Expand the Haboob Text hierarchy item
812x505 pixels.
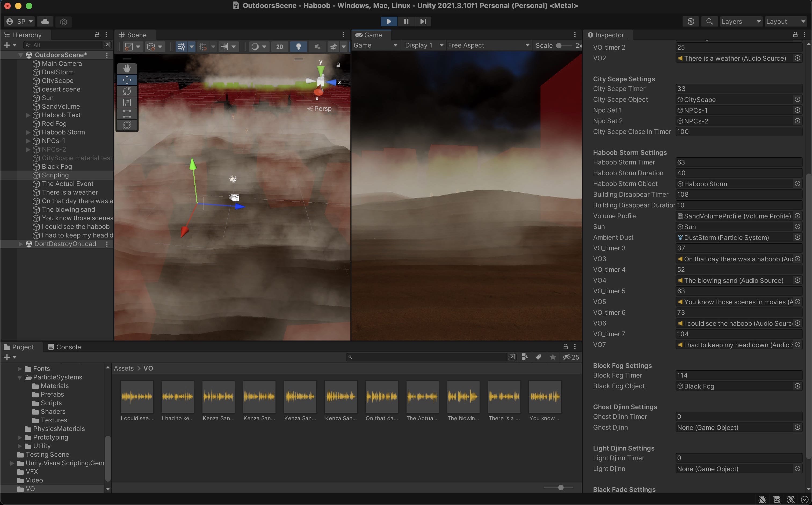coord(28,115)
